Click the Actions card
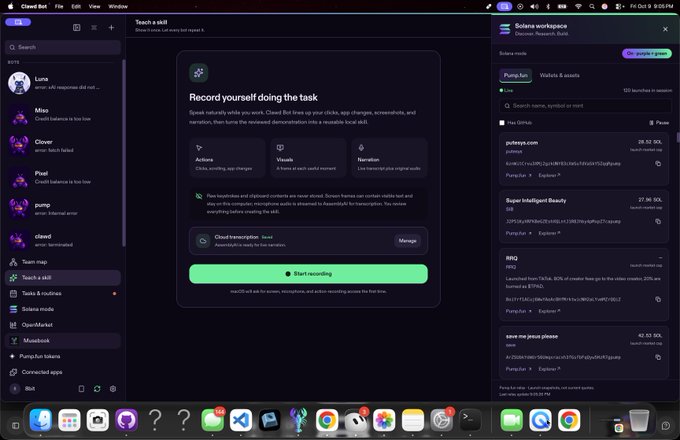Image resolution: width=680 pixels, height=440 pixels. coord(227,158)
